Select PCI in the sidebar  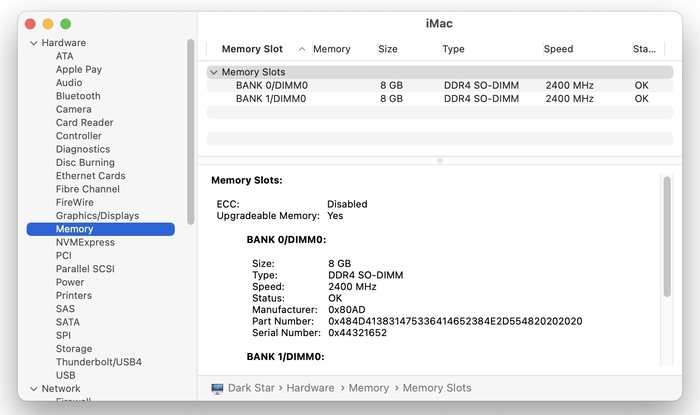(x=63, y=256)
